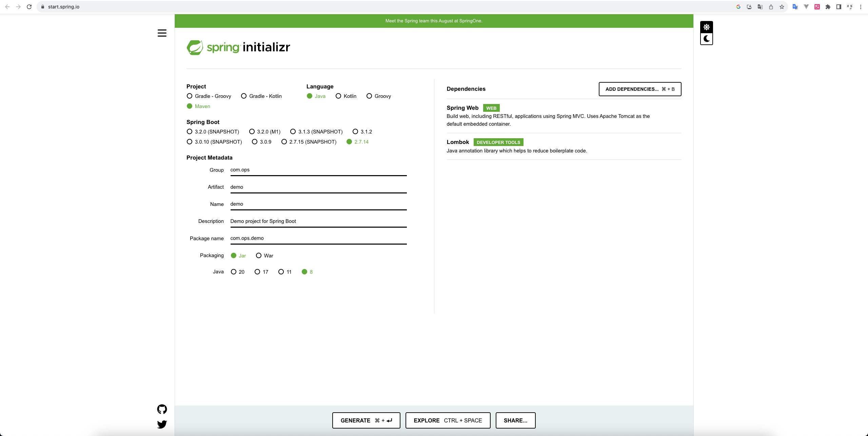868x436 pixels.
Task: Click the site lock icon
Action: coord(43,7)
